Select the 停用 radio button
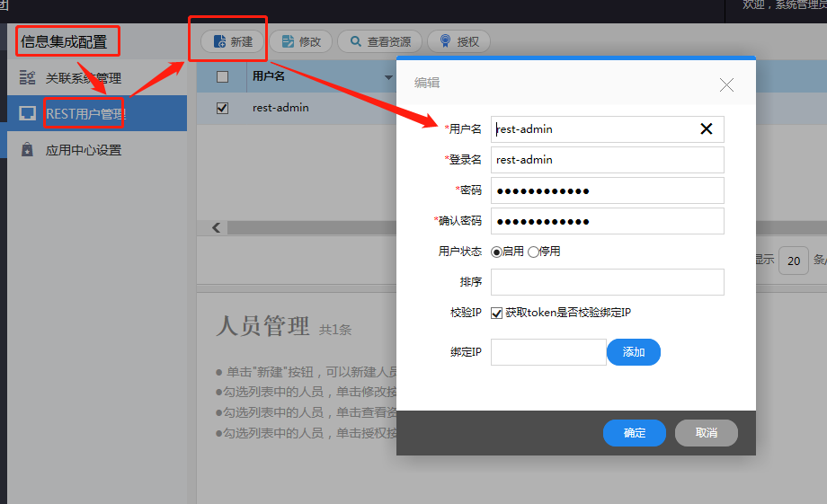Image resolution: width=827 pixels, height=504 pixels. point(533,252)
